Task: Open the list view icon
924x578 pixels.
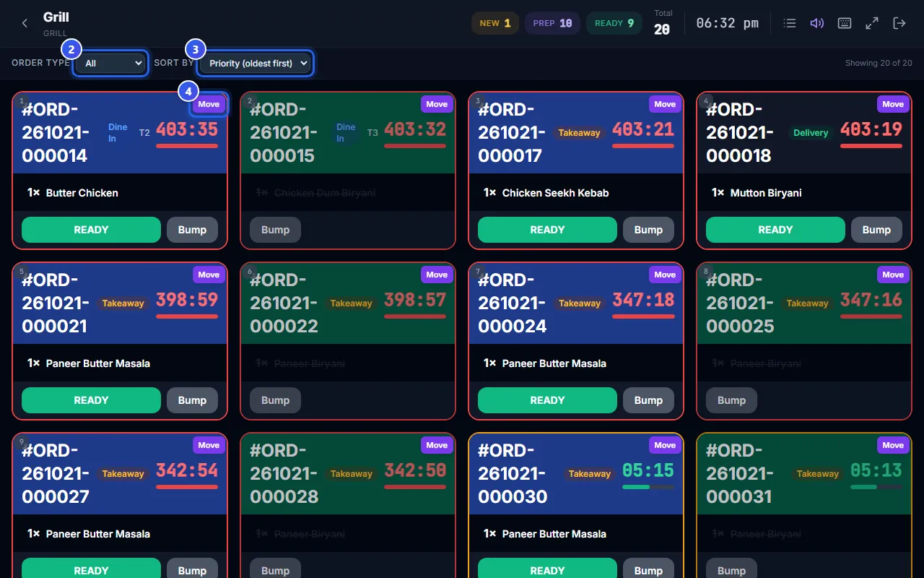Action: [x=790, y=23]
